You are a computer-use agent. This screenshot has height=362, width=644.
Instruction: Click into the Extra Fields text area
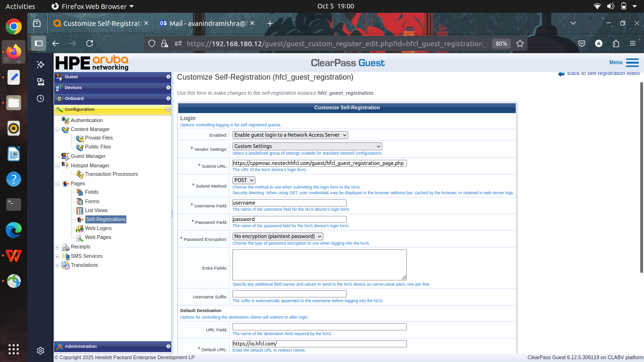(320, 265)
